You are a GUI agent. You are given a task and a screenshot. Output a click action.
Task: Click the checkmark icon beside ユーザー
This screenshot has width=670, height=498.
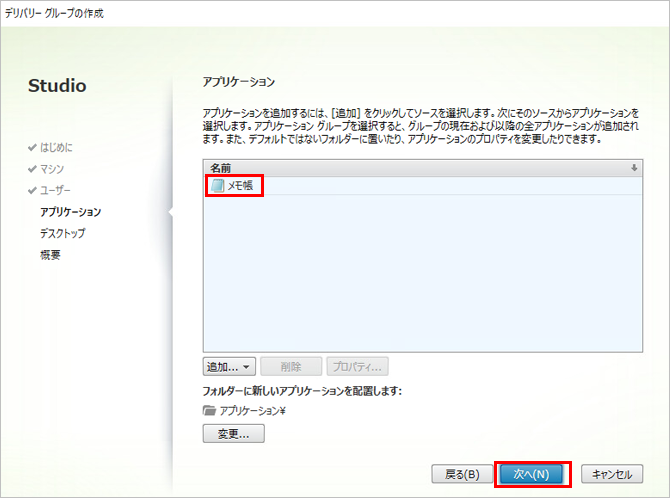[x=33, y=190]
